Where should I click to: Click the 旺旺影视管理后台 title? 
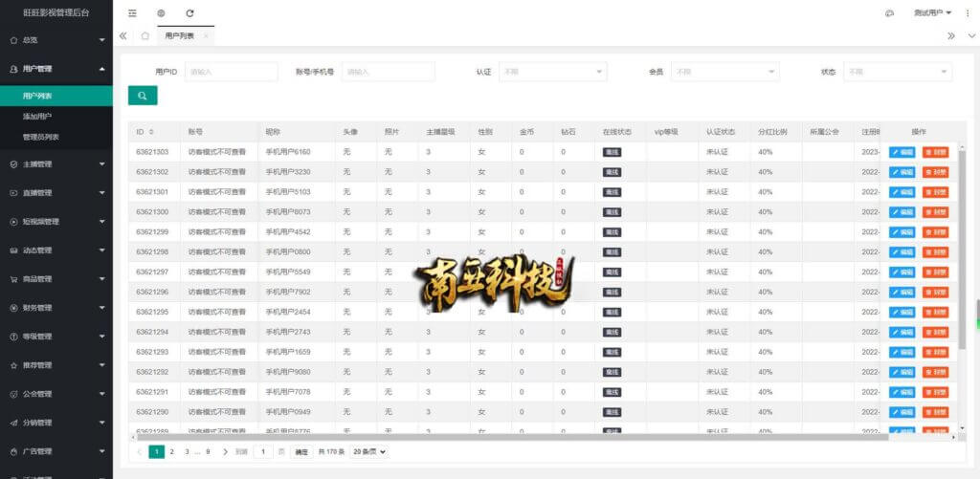coord(56,13)
